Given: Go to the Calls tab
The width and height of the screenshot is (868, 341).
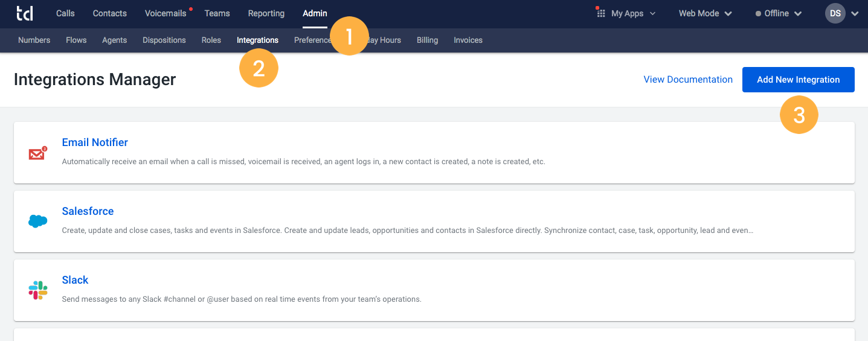Looking at the screenshot, I should pos(65,13).
